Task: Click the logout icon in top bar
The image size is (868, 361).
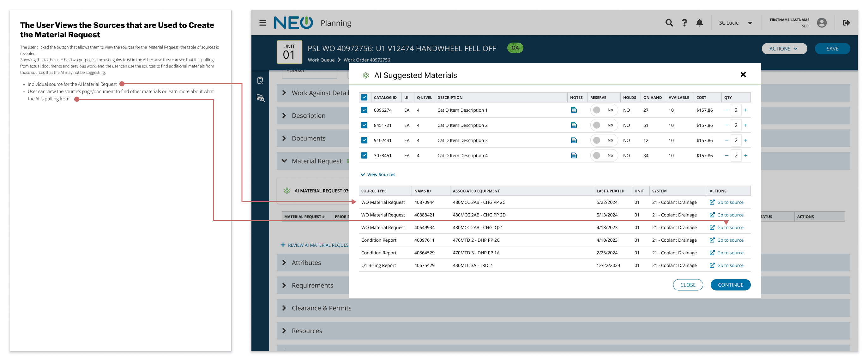Action: click(x=846, y=23)
